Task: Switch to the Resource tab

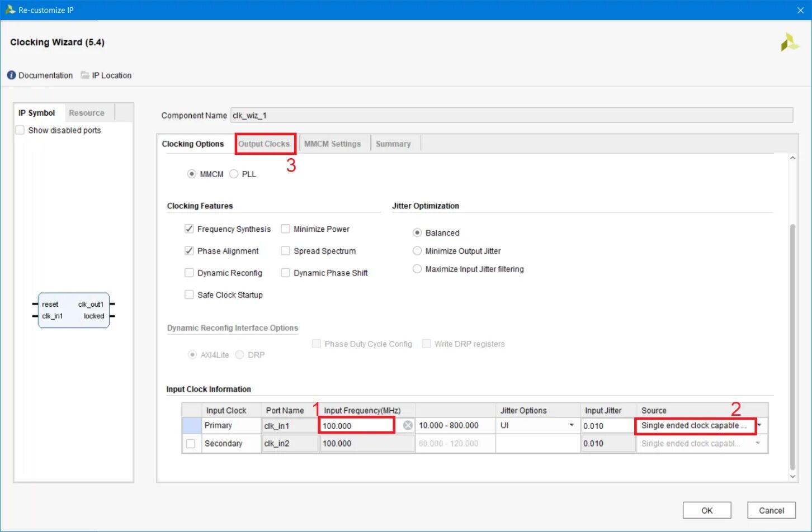Action: click(x=87, y=112)
